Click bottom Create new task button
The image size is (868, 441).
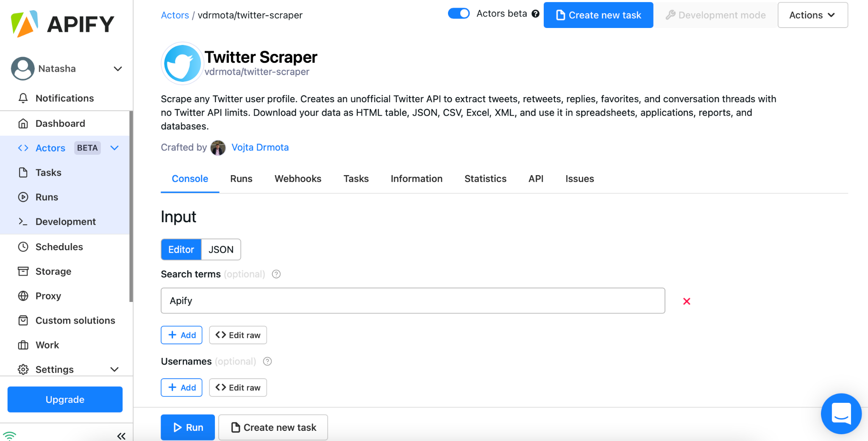273,428
